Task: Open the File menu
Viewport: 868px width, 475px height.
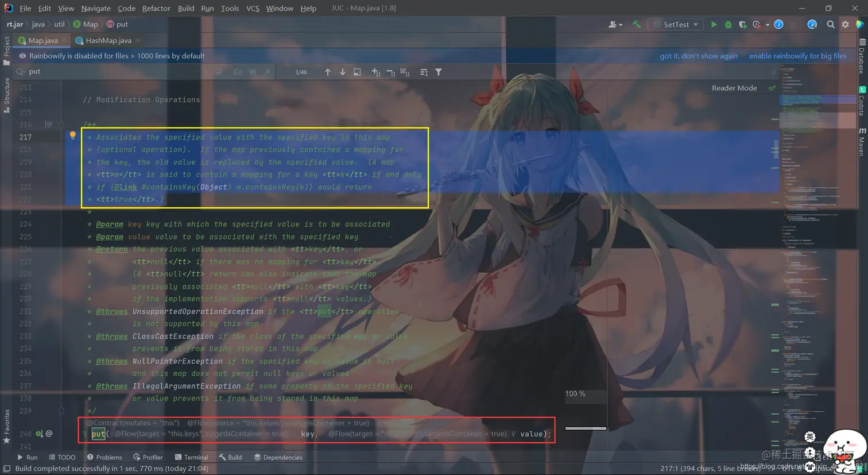Action: (x=25, y=8)
